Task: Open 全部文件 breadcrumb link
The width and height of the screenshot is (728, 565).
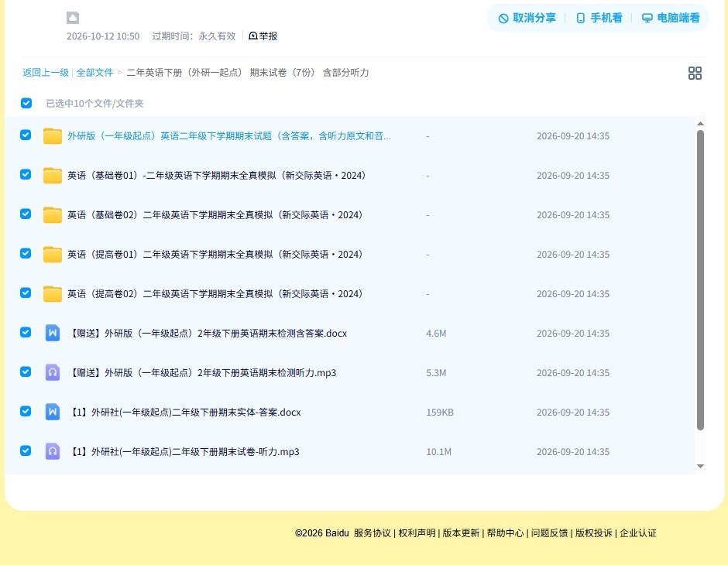Action: coord(94,72)
